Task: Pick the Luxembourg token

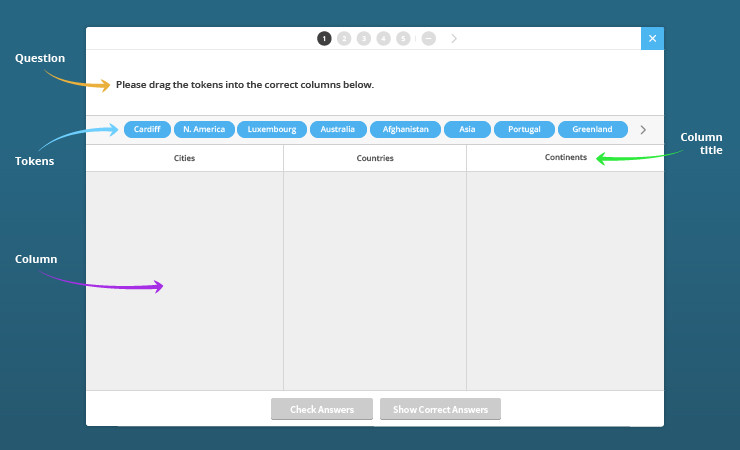Action: (x=272, y=129)
